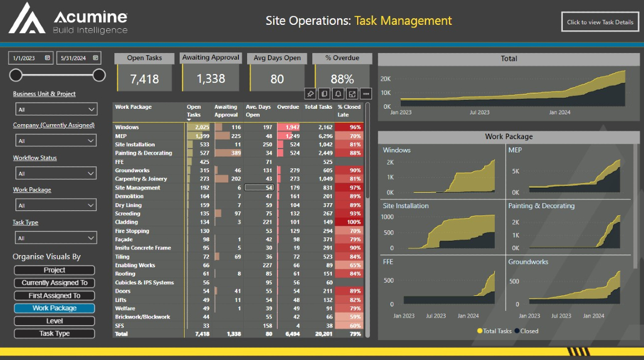The width and height of the screenshot is (644, 360).
Task: Switch grouping to Task Type
Action: pos(54,333)
